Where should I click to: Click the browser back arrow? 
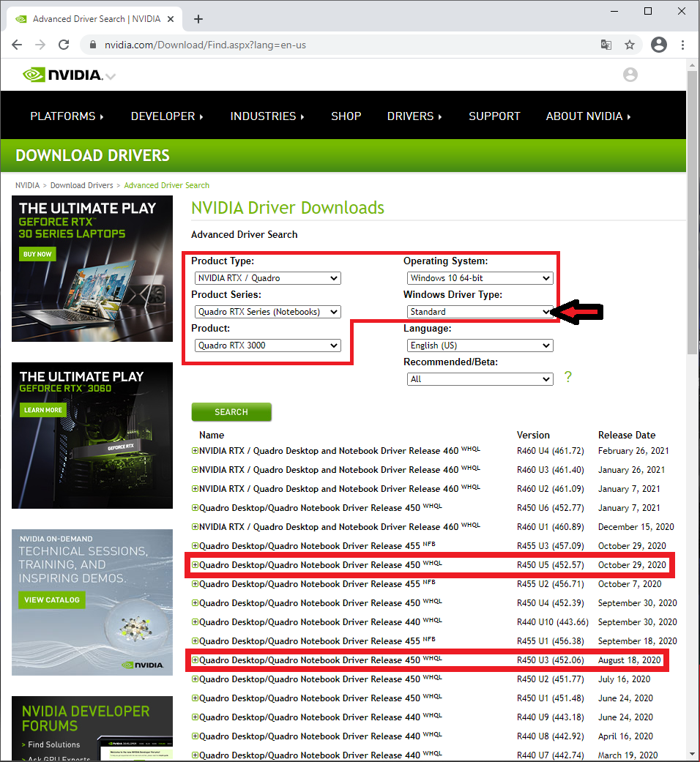pyautogui.click(x=17, y=45)
